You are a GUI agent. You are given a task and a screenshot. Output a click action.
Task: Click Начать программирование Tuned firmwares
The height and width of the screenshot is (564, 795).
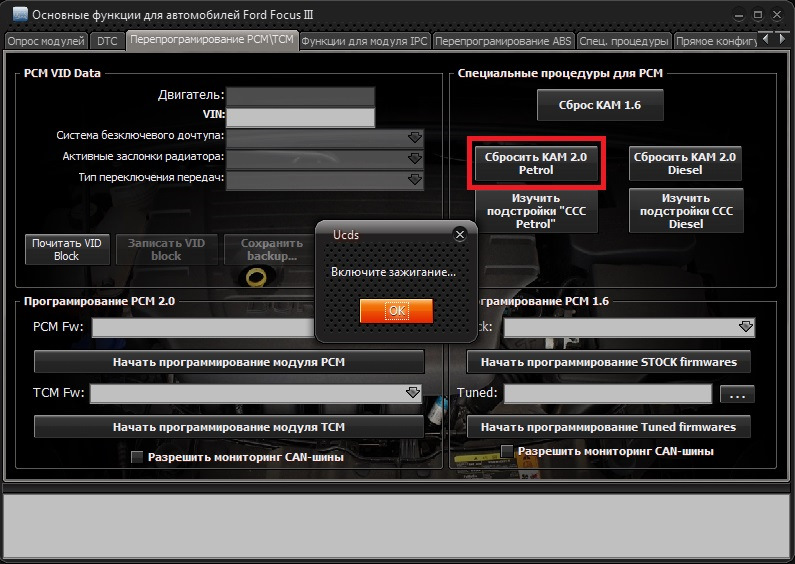[x=608, y=427]
